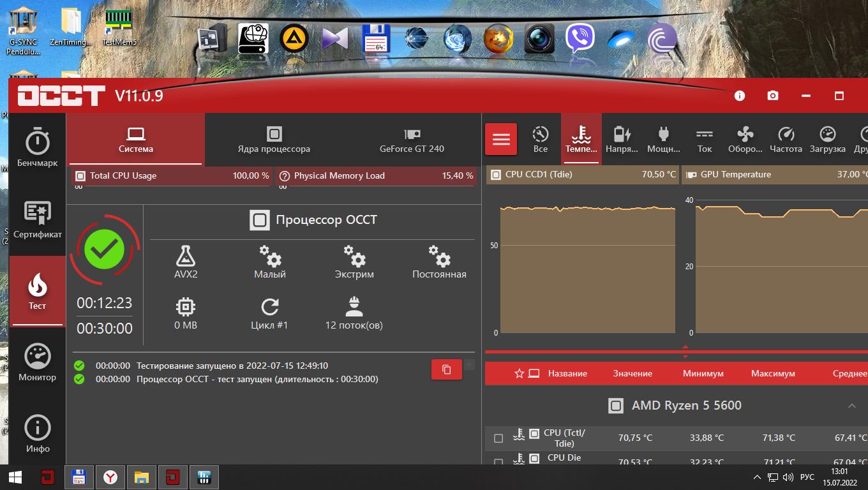Click the monitor icon in the table header

534,373
